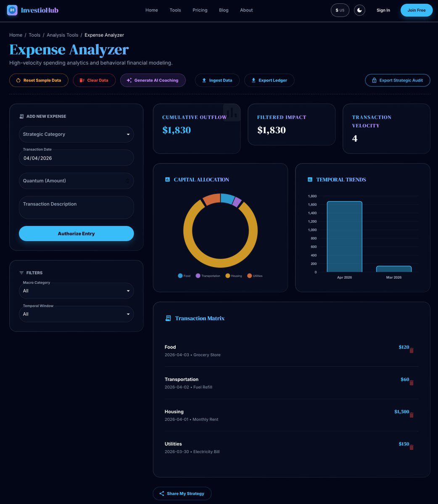438x504 pixels.
Task: Click the chart icon beside Temporal Trends heading
Action: [x=310, y=179]
